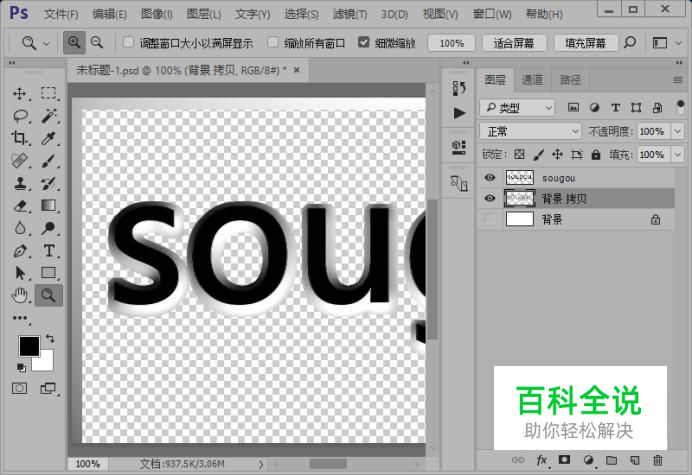Screen dimensions: 692x475
Task: Select the Eyedropper tool
Action: click(49, 138)
